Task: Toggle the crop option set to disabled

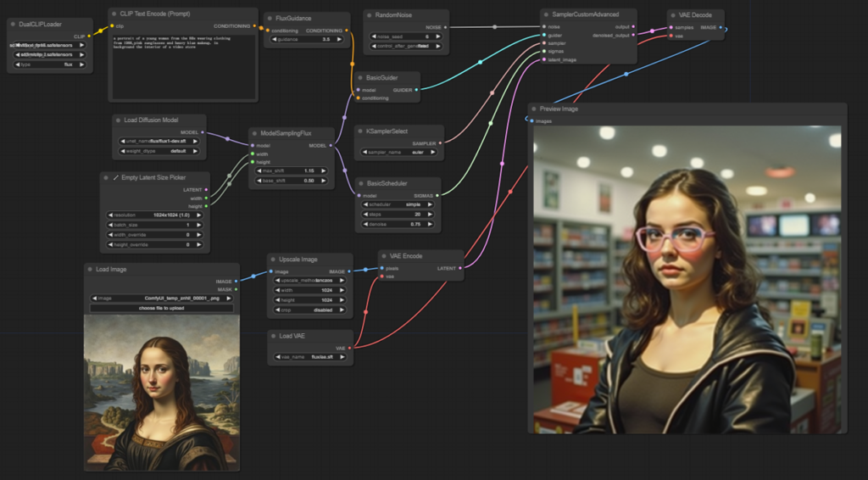Action: click(x=309, y=310)
